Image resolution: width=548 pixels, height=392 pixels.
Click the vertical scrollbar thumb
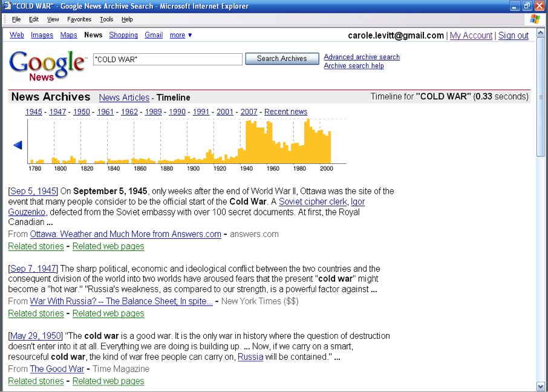coord(540,97)
